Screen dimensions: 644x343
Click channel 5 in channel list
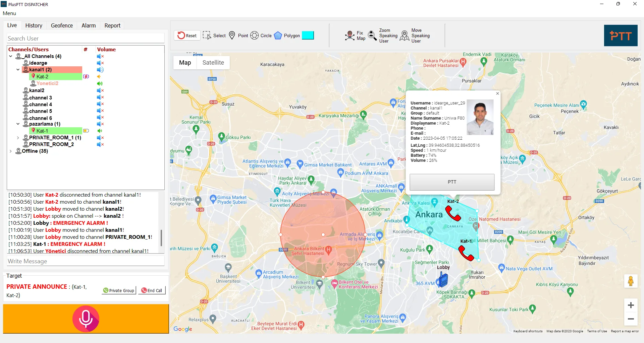(38, 111)
